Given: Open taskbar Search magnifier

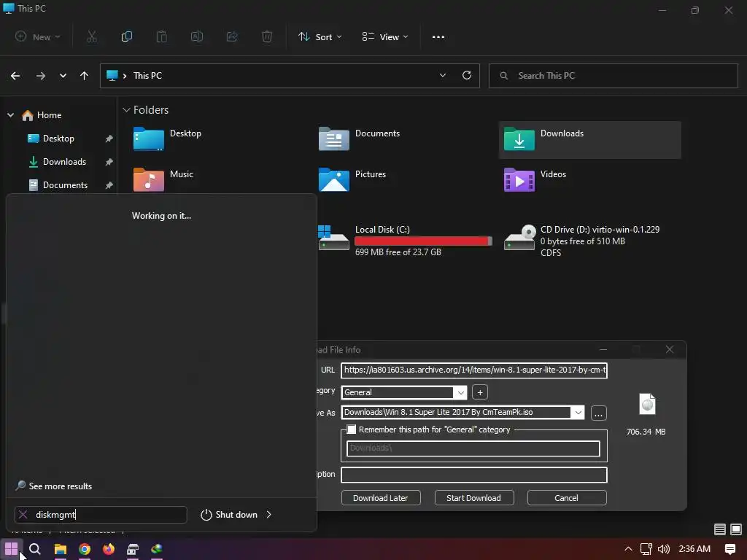Looking at the screenshot, I should click(35, 549).
